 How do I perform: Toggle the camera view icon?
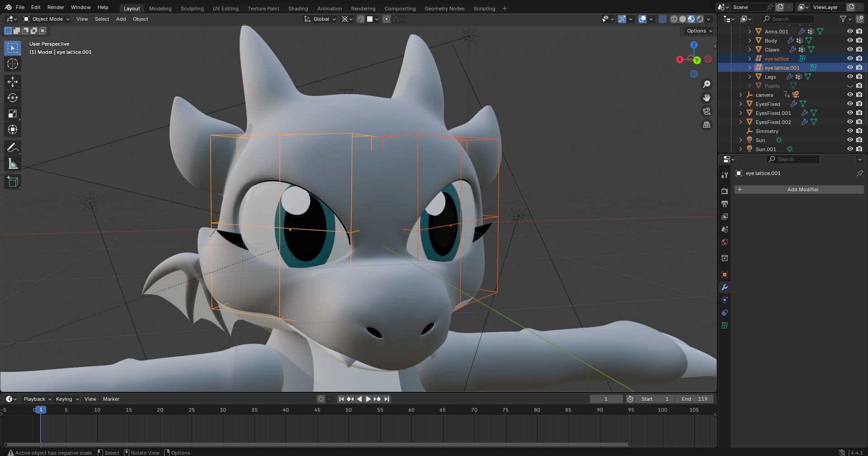pos(707,111)
